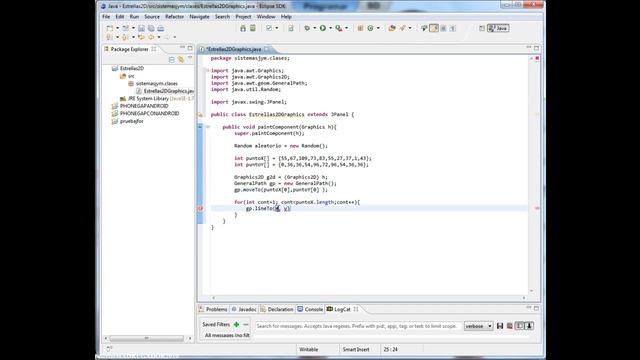Select the pruebajfor project
The height and width of the screenshot is (360, 640).
[131, 121]
